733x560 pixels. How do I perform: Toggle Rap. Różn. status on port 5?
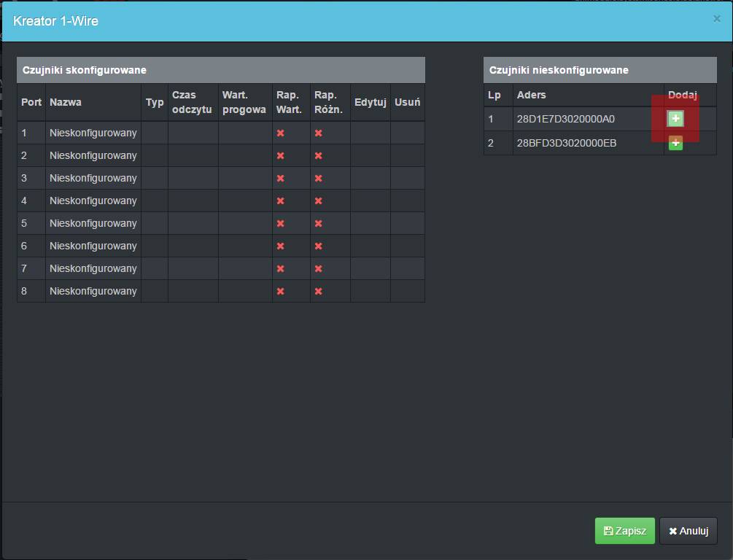point(319,224)
